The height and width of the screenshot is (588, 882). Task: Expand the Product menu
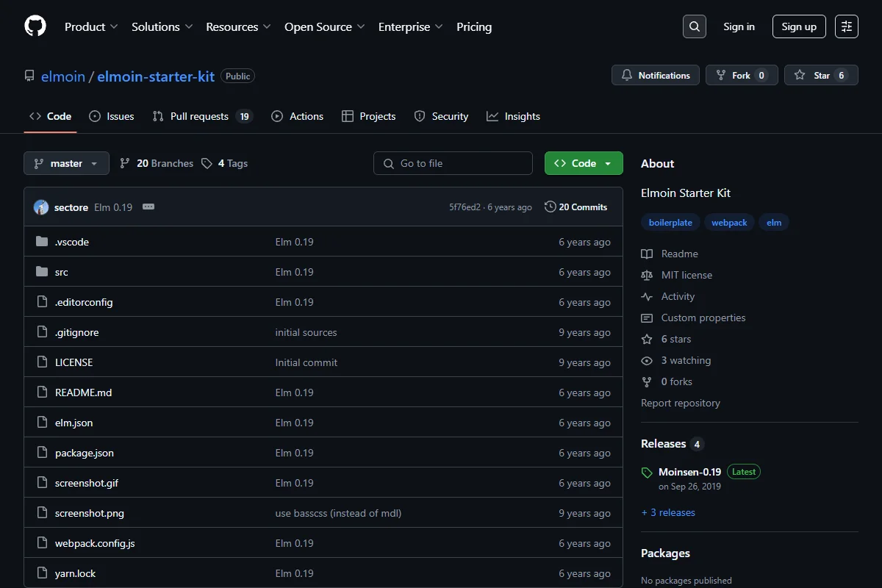(91, 26)
